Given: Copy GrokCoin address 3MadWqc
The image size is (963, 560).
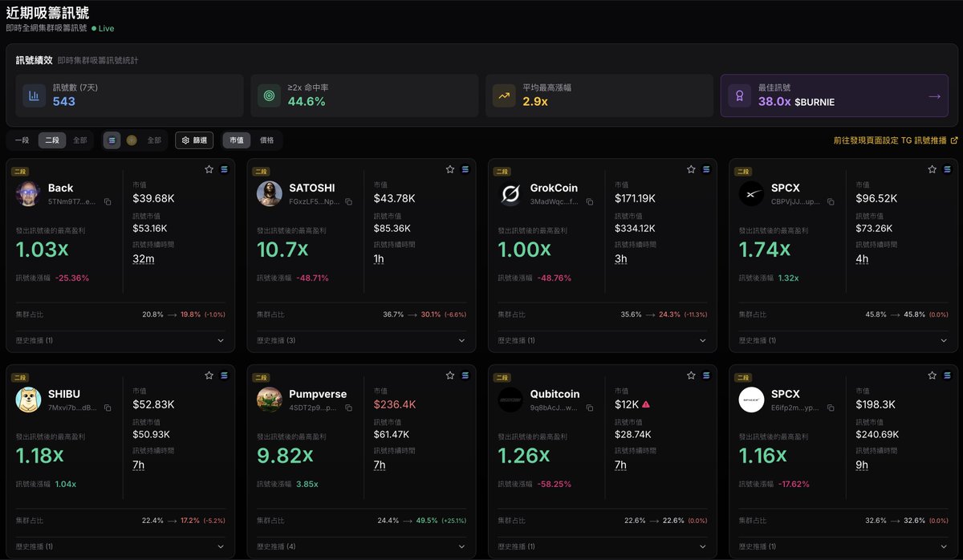Looking at the screenshot, I should point(590,202).
